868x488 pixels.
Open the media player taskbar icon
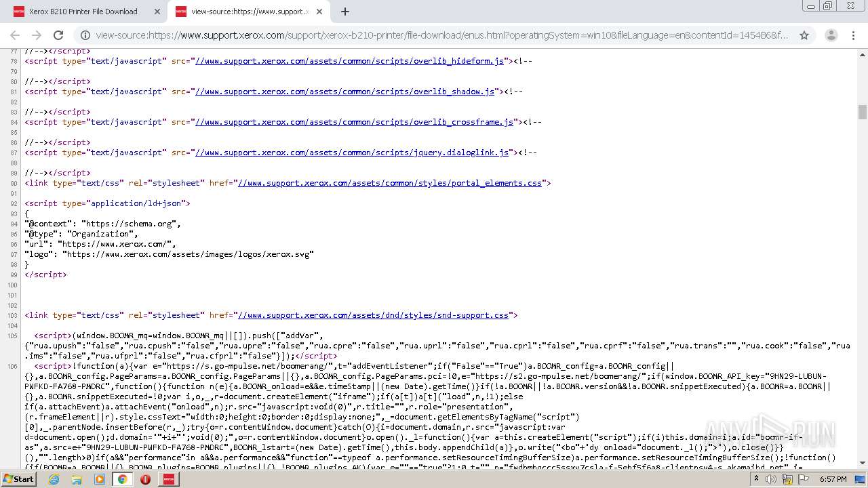tap(100, 479)
